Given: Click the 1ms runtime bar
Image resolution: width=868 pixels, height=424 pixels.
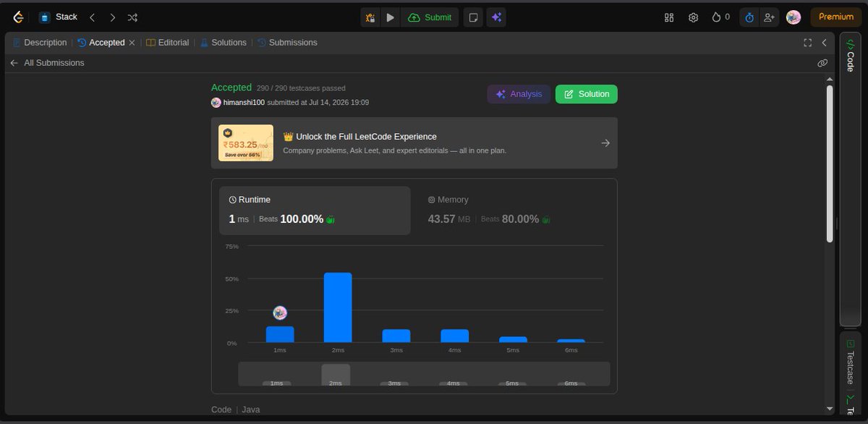Looking at the screenshot, I should tap(280, 334).
